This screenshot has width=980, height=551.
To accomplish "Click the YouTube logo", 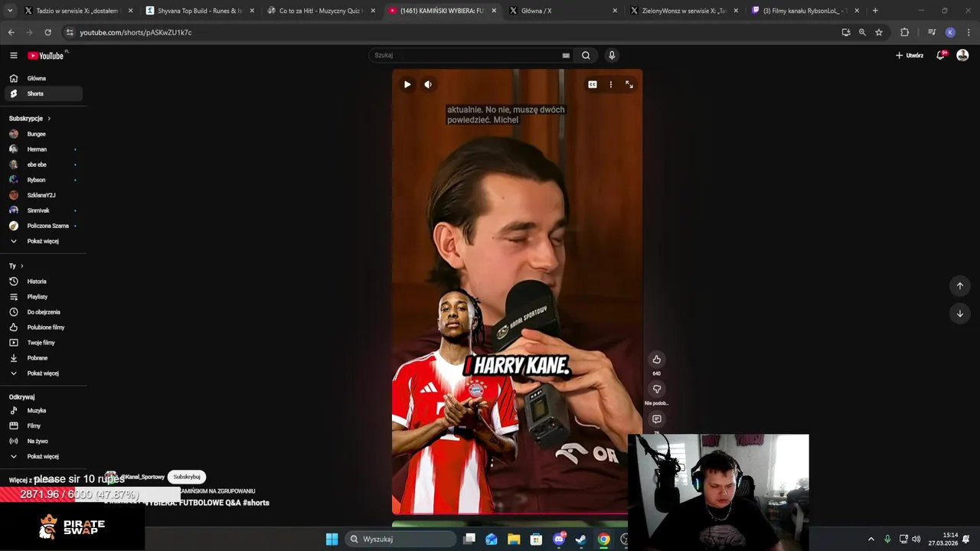I will 46,55.
